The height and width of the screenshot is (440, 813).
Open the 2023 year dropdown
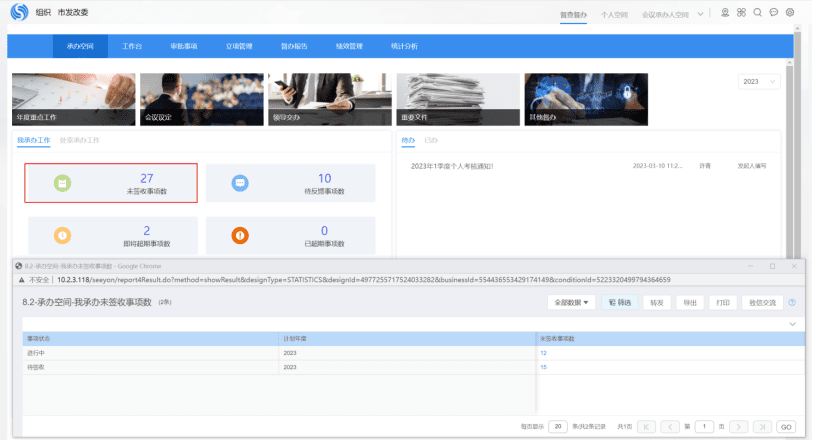[759, 81]
